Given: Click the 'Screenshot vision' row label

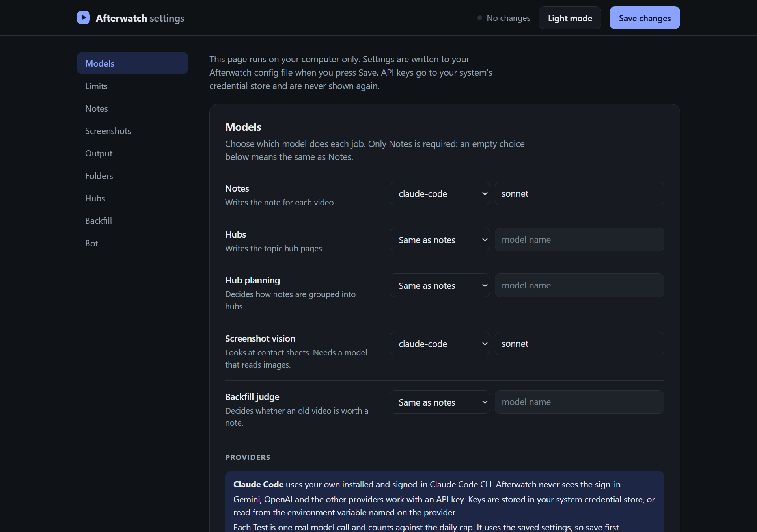Looking at the screenshot, I should tap(260, 339).
